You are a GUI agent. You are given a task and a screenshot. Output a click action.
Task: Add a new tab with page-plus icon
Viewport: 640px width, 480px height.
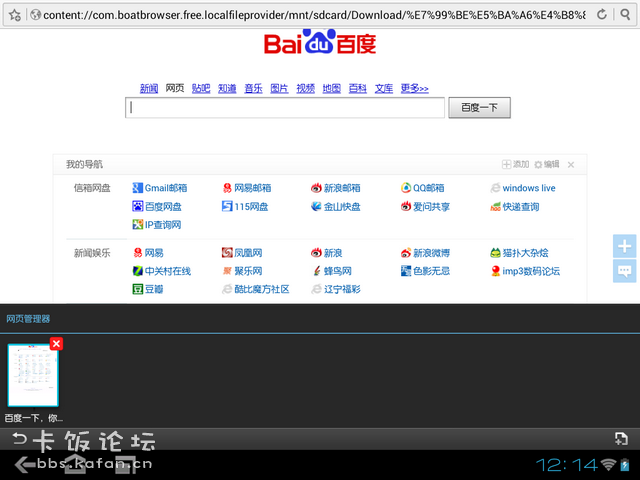[x=621, y=439]
